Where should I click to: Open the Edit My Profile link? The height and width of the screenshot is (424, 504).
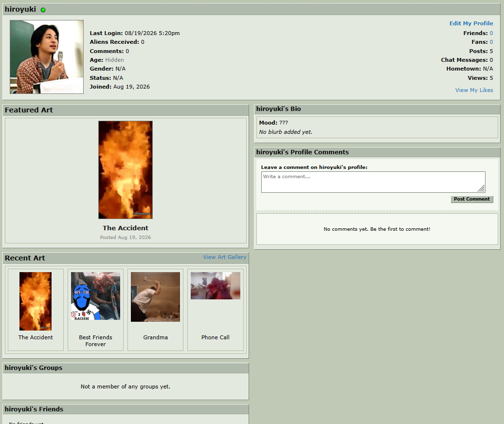coord(471,23)
